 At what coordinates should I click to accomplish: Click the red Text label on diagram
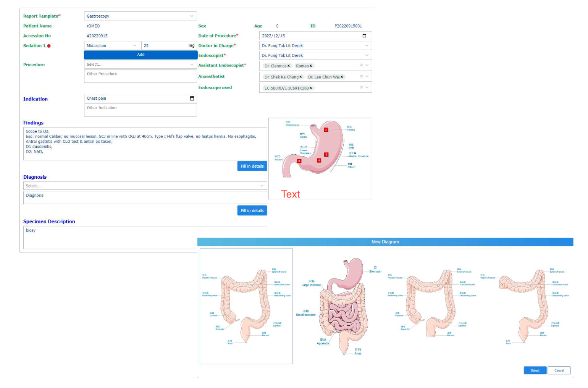(x=291, y=194)
